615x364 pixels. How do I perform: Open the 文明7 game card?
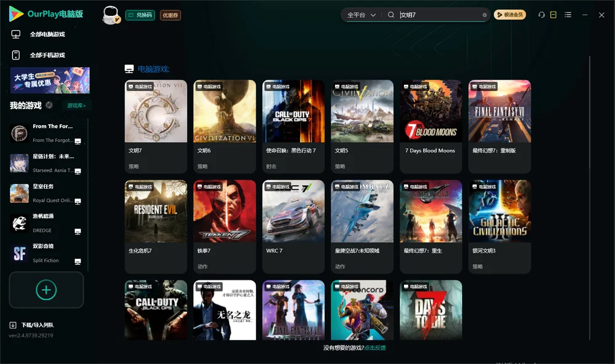point(156,126)
